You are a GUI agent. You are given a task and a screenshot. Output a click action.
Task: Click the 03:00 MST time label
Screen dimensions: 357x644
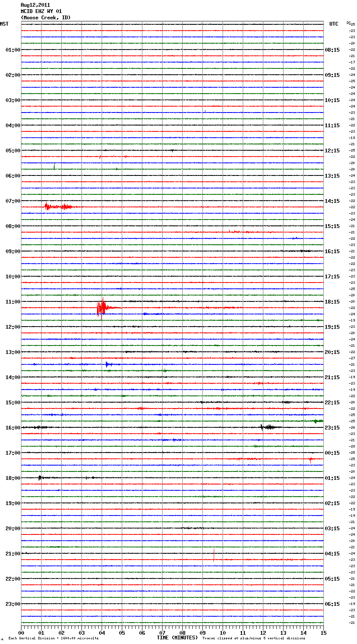tap(13, 100)
